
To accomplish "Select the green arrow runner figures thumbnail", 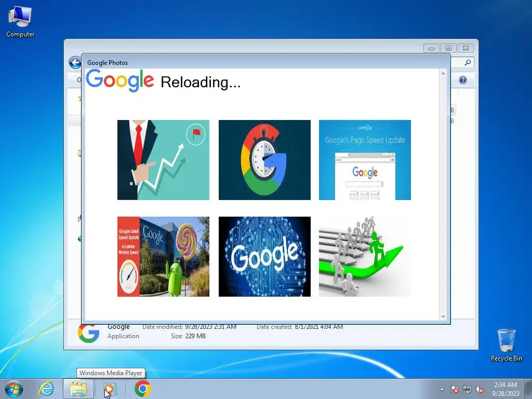I will click(x=365, y=257).
